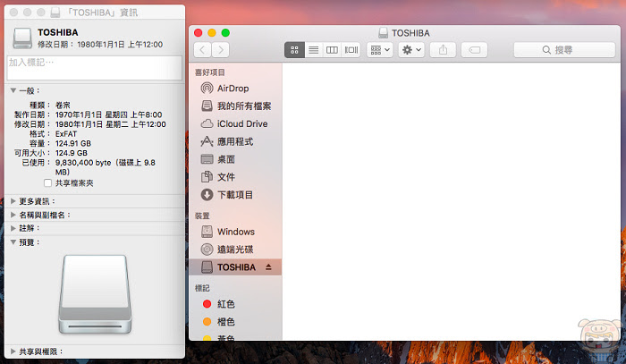Click the 卷宗 kind value
The height and width of the screenshot is (364, 626).
click(x=63, y=105)
